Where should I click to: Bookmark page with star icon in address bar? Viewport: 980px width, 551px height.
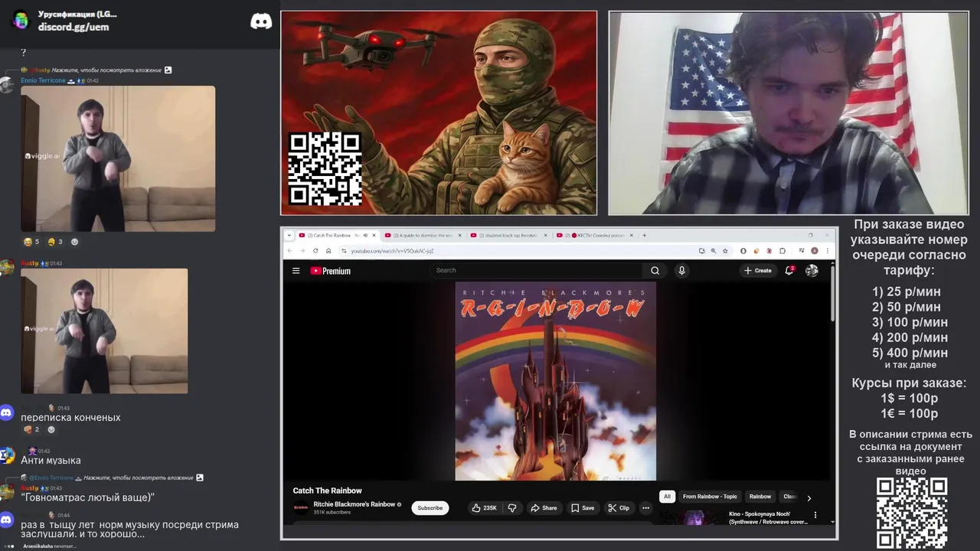pyautogui.click(x=725, y=251)
